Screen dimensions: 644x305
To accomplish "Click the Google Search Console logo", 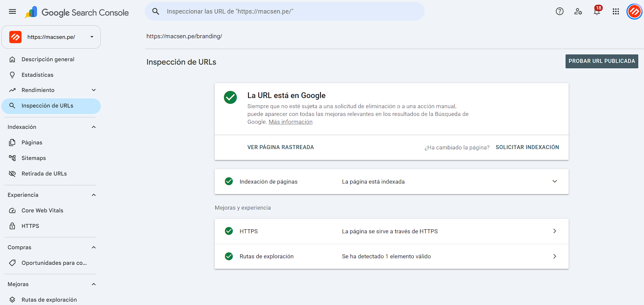I will tap(77, 13).
